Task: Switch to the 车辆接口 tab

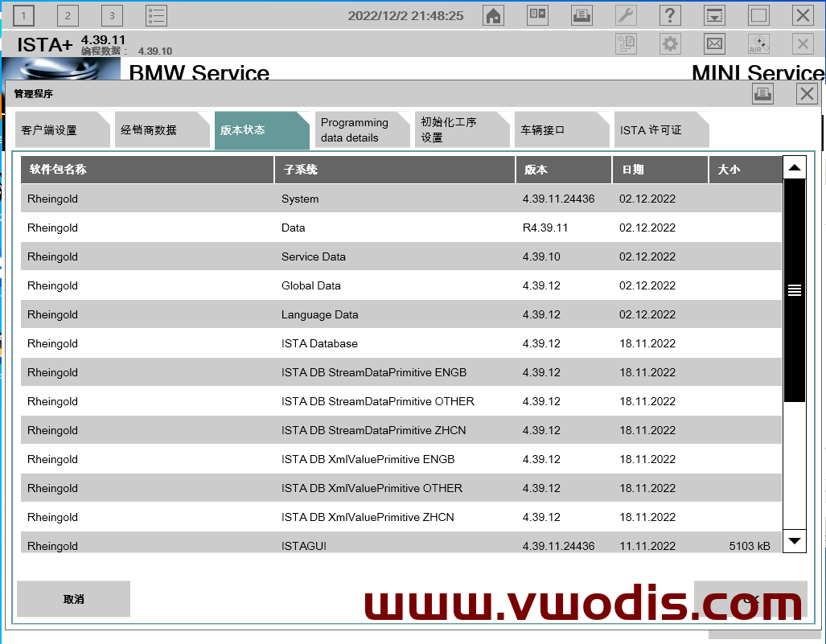Action: [x=561, y=129]
